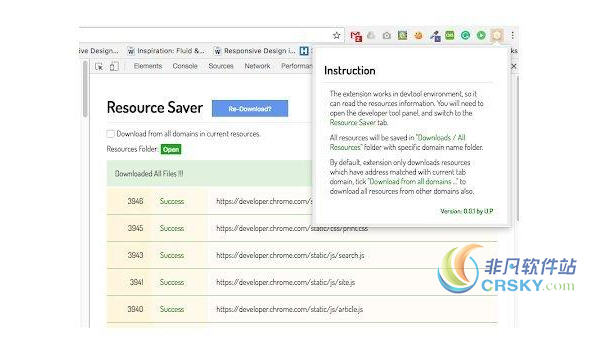Image resolution: width=592 pixels, height=361 pixels.
Task: Open the H favicon bookmark
Action: pyautogui.click(x=304, y=51)
